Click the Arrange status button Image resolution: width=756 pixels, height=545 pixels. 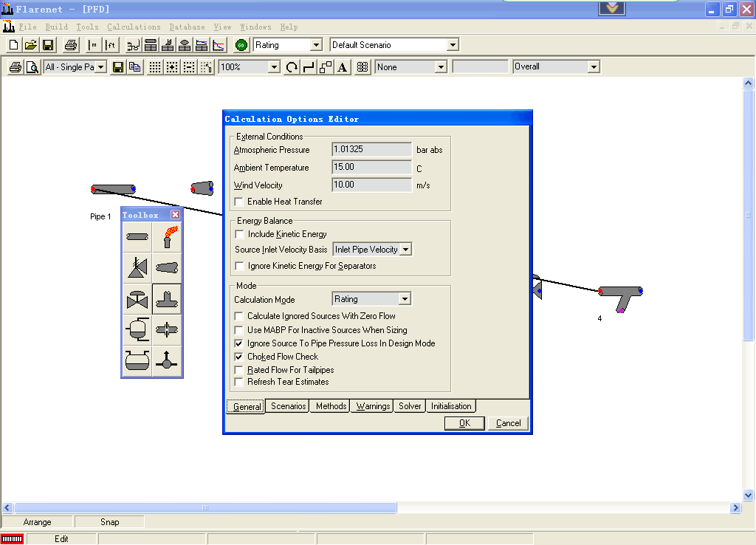(37, 522)
